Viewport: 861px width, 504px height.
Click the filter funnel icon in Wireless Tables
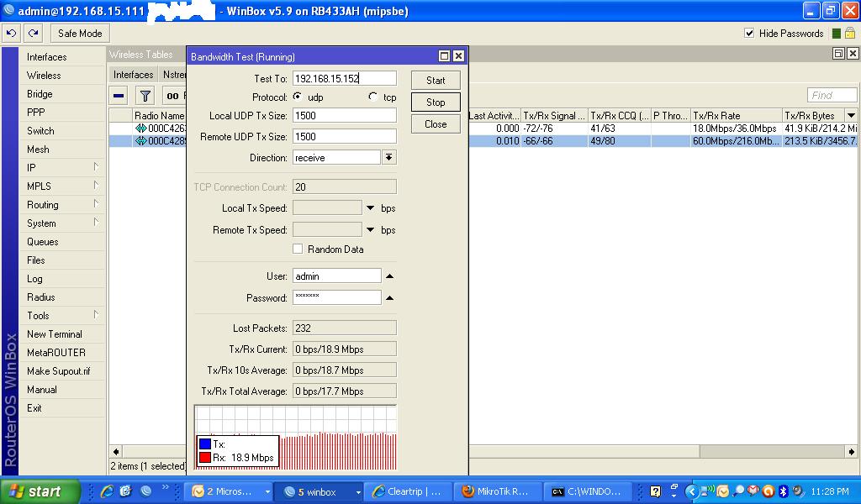tap(143, 95)
